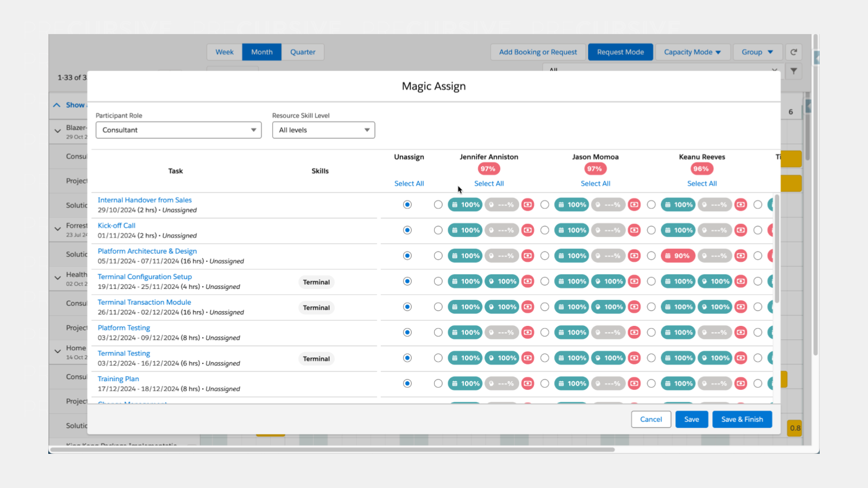This screenshot has width=868, height=488.
Task: Expand the Group dropdown in the toolbar
Action: (x=757, y=52)
